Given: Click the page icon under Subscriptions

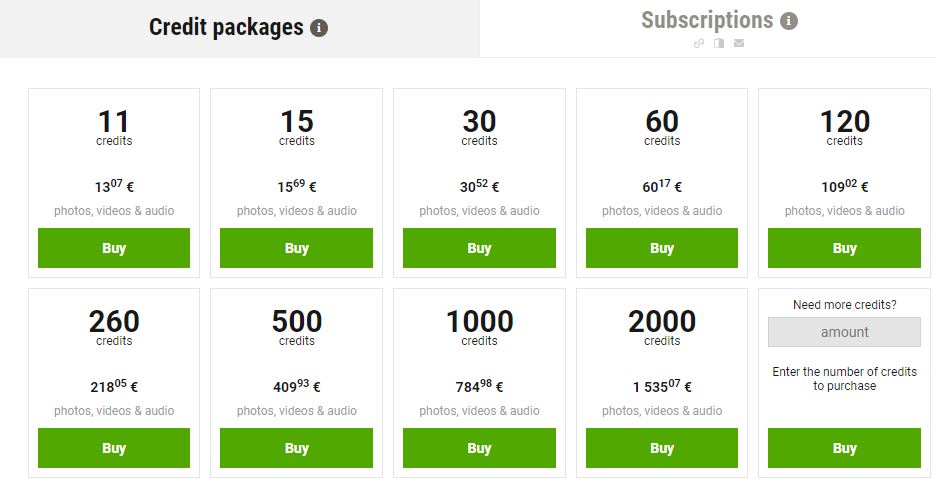Looking at the screenshot, I should click(x=718, y=43).
